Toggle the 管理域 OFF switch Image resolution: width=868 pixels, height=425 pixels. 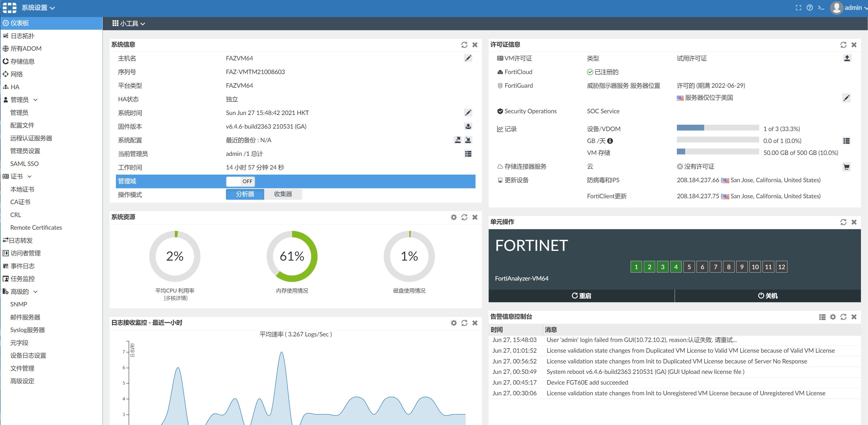240,181
